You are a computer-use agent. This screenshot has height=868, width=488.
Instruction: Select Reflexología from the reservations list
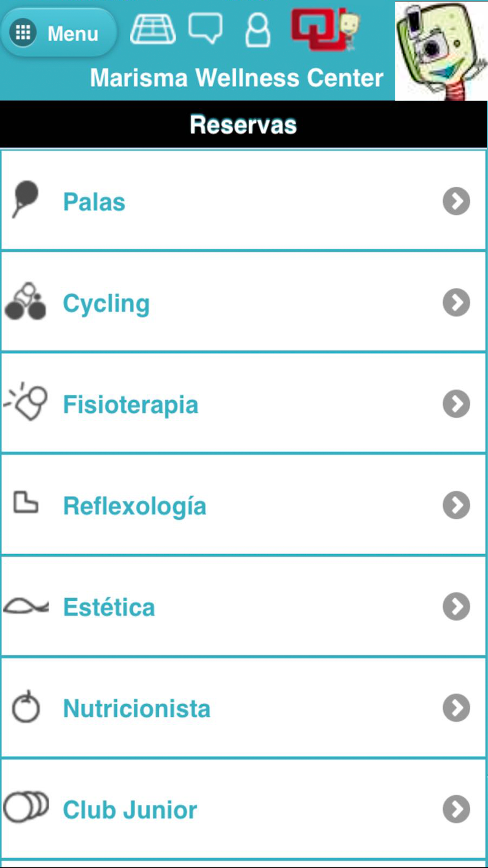tap(135, 506)
